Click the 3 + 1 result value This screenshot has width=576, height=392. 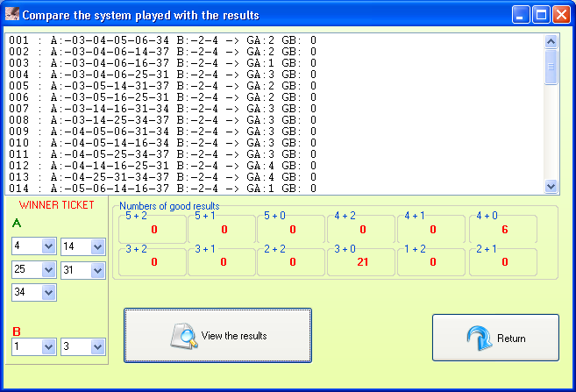click(224, 262)
